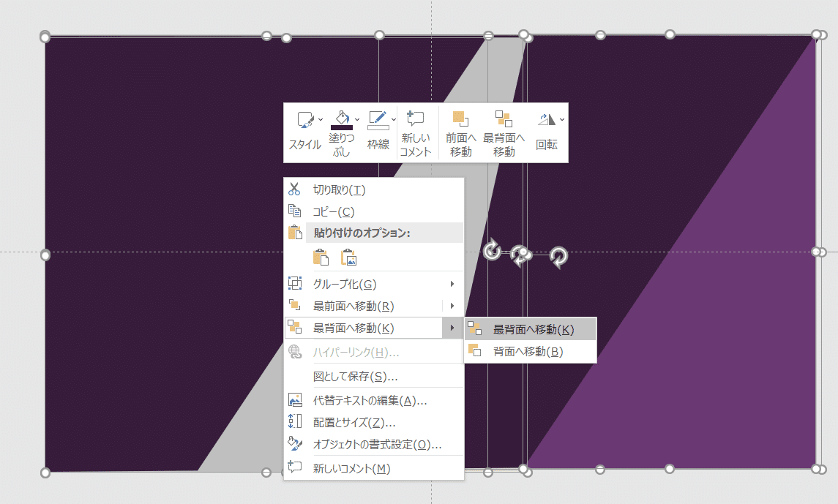Click the icon beside 背面へ移動(B)
Image resolution: width=838 pixels, height=504 pixels.
click(474, 350)
